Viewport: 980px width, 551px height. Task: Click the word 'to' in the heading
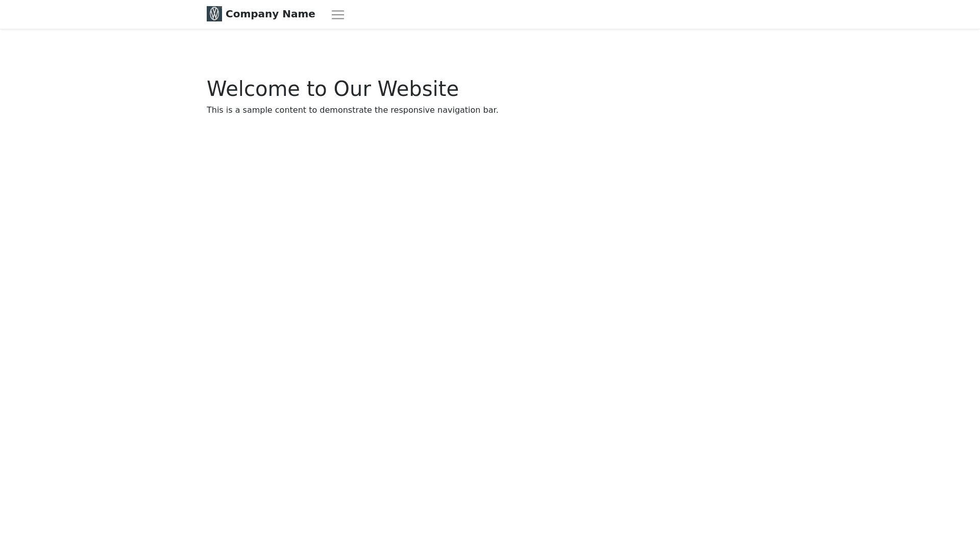316,89
